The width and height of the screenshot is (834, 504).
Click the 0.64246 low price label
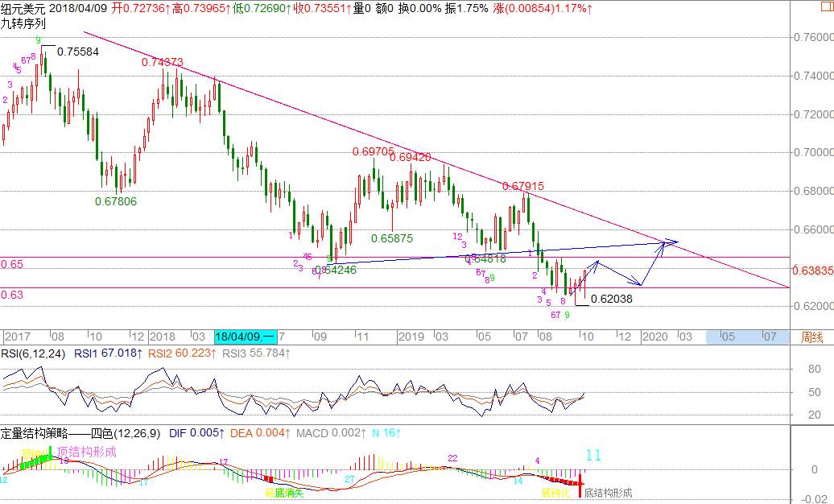pyautogui.click(x=336, y=270)
